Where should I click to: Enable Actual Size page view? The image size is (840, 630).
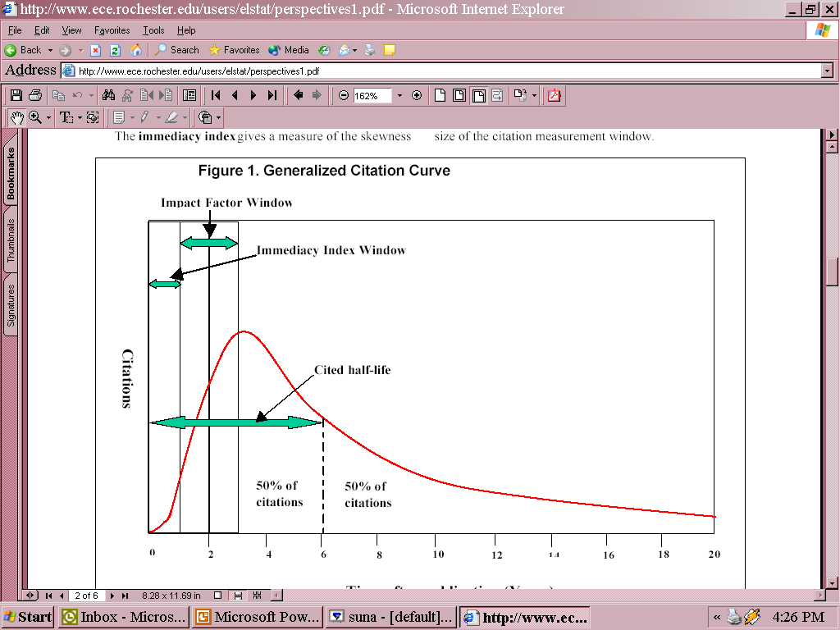point(441,95)
